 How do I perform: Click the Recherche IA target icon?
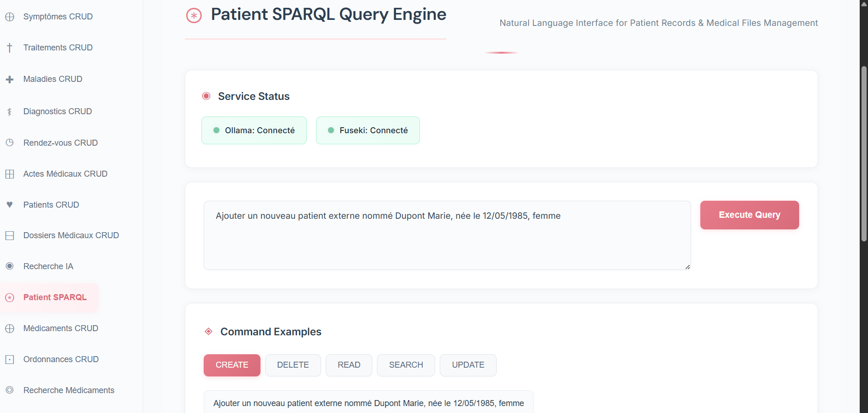point(10,266)
